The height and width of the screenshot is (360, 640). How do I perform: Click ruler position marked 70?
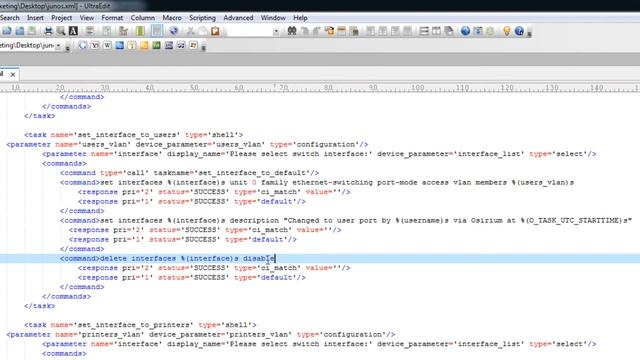pos(283,88)
